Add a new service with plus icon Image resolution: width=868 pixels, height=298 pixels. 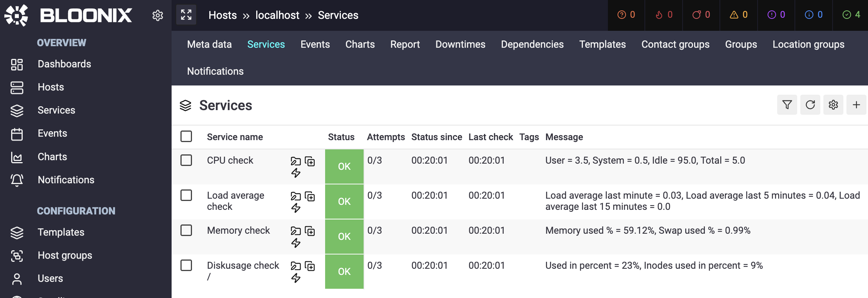(856, 105)
